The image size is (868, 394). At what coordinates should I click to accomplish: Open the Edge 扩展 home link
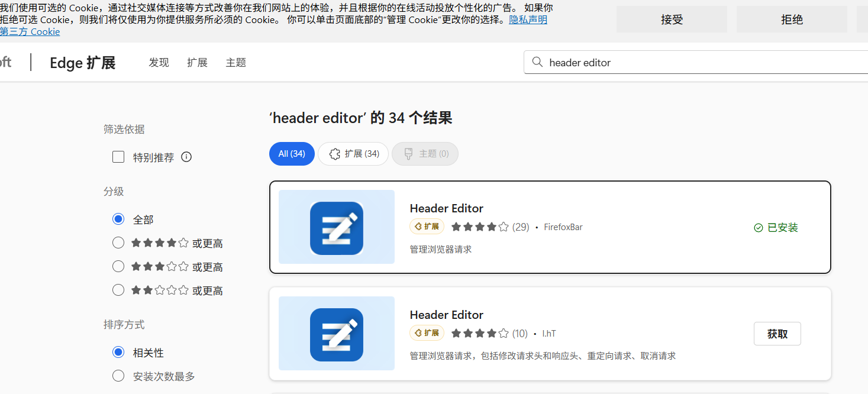82,62
